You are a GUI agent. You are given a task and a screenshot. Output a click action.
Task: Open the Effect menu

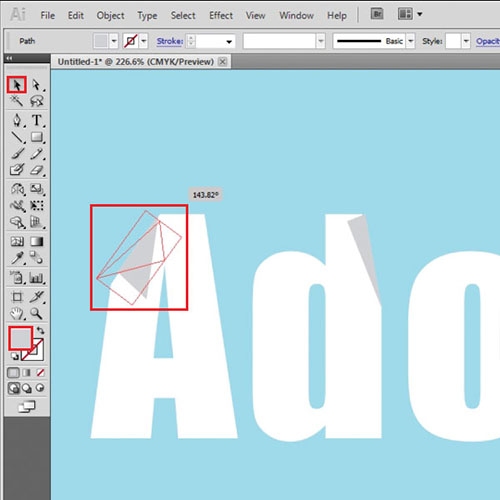click(x=221, y=15)
